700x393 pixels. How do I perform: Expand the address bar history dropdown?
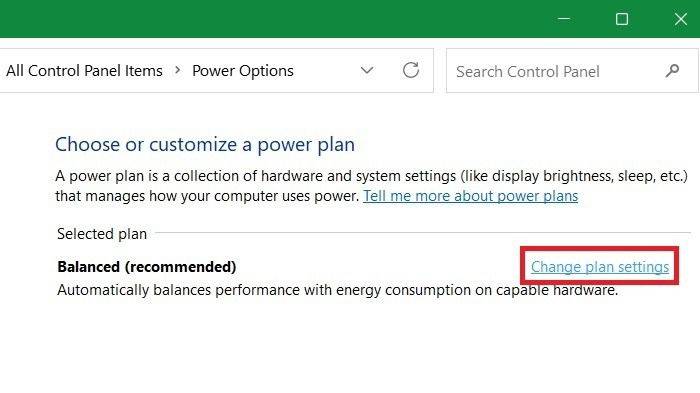[x=367, y=71]
